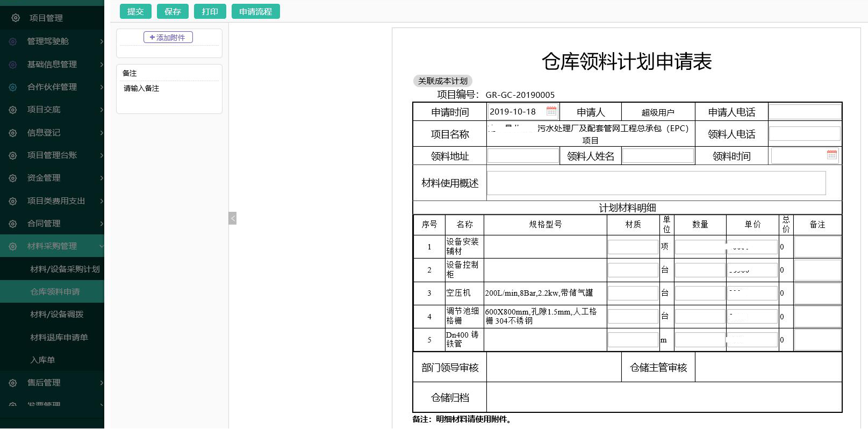Go to 入库单 page
This screenshot has width=868, height=429.
tap(43, 360)
